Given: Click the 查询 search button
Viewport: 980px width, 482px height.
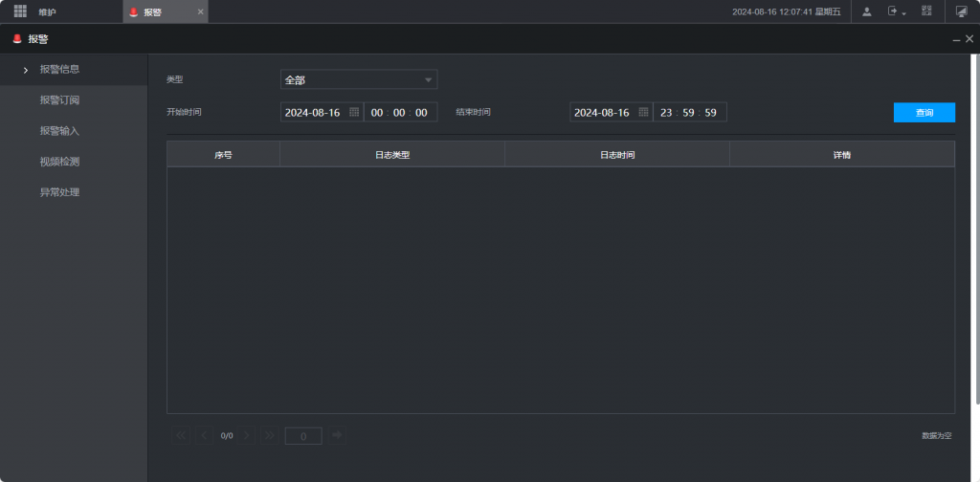Looking at the screenshot, I should (924, 112).
